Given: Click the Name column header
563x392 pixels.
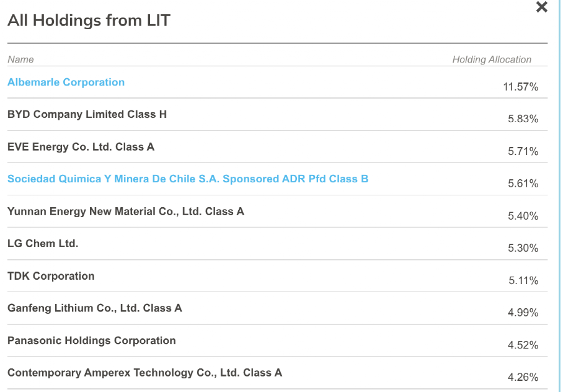Looking at the screenshot, I should [20, 60].
